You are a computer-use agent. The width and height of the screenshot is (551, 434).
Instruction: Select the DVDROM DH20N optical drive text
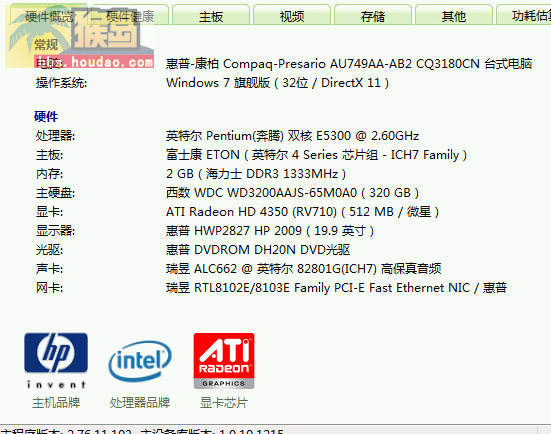[x=258, y=250]
